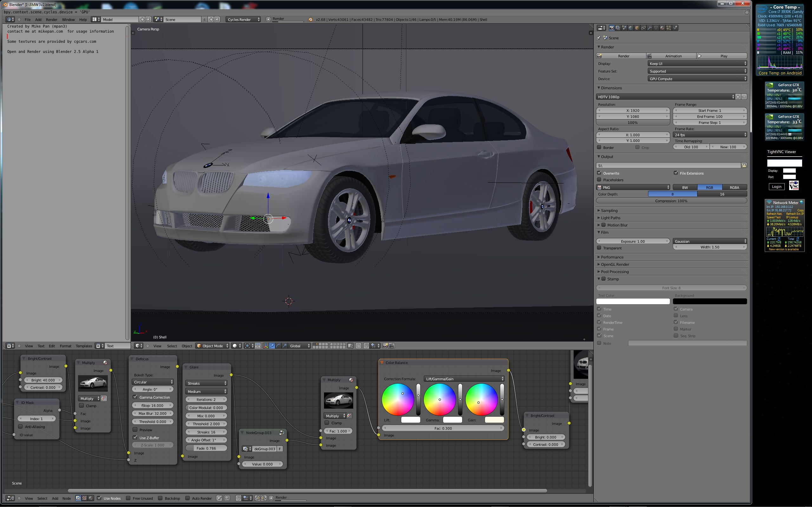
Task: Open the Object Mode dropdown
Action: coord(213,346)
